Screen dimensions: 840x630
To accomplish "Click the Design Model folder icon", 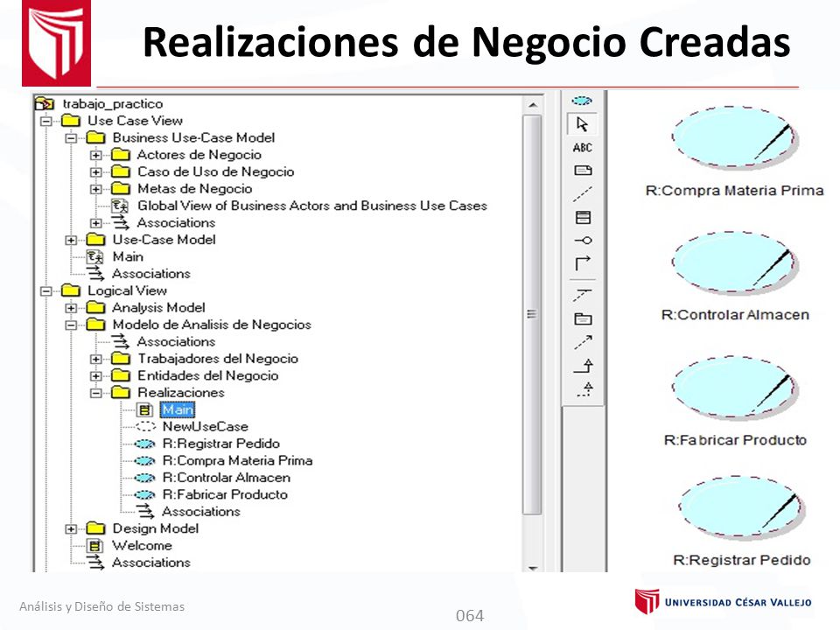I will (95, 528).
